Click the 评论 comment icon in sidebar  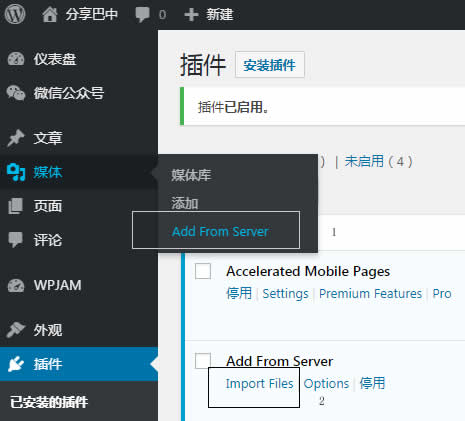16,240
